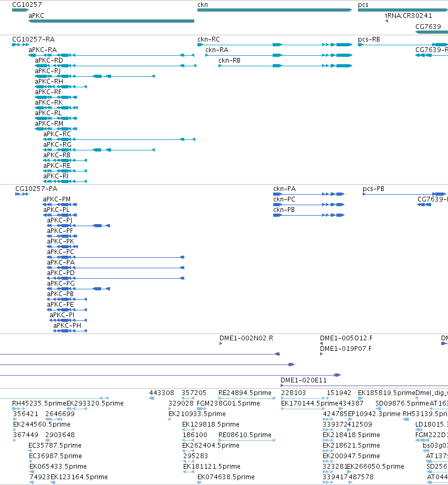Click protein ckn-PC
This screenshot has height=485, width=448.
coord(284,199)
